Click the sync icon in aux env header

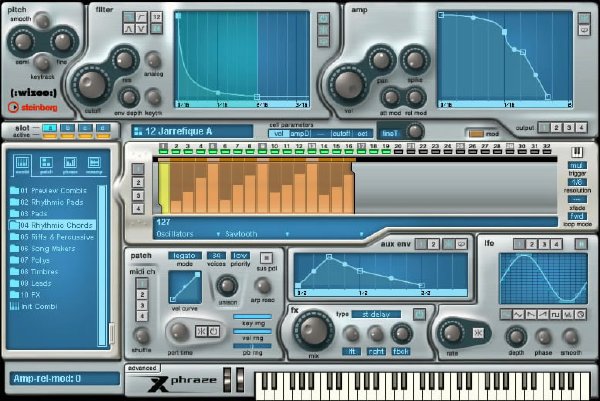coord(449,244)
